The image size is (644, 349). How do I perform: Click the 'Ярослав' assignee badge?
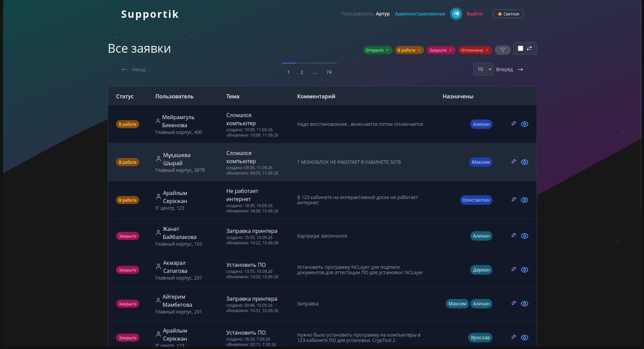pyautogui.click(x=480, y=338)
